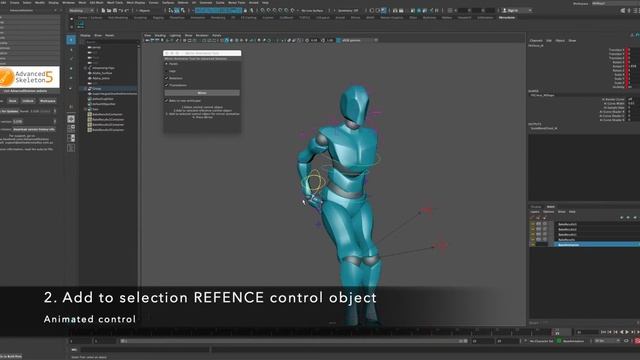Click the Show button in Advanced Skeleton panel
Screen dimensions: 640x360
[13, 101]
